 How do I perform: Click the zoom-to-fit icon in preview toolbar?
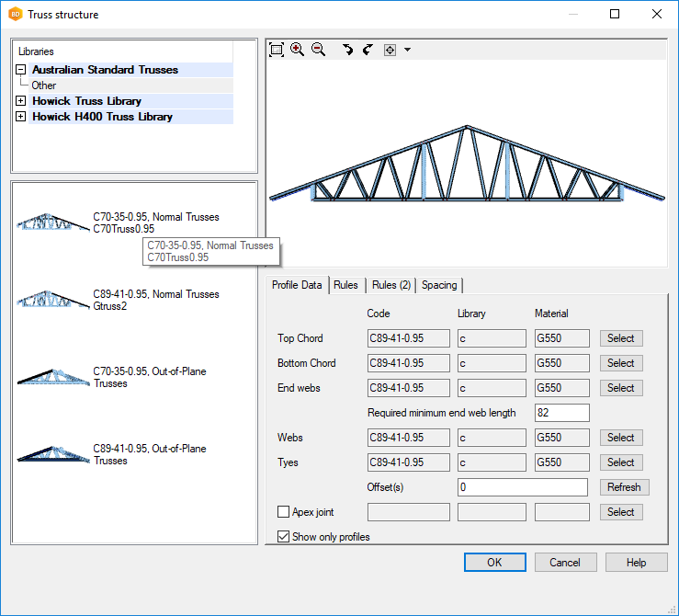(277, 50)
